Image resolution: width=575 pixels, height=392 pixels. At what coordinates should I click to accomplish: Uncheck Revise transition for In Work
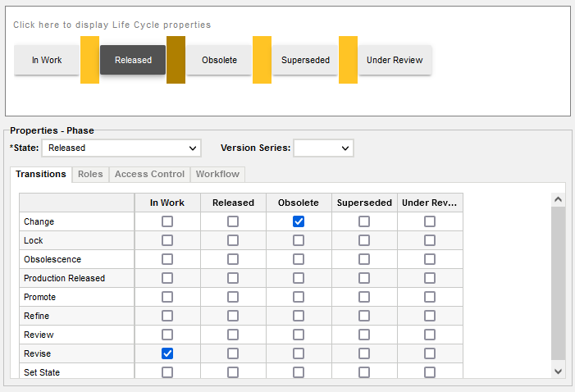pyautogui.click(x=167, y=353)
